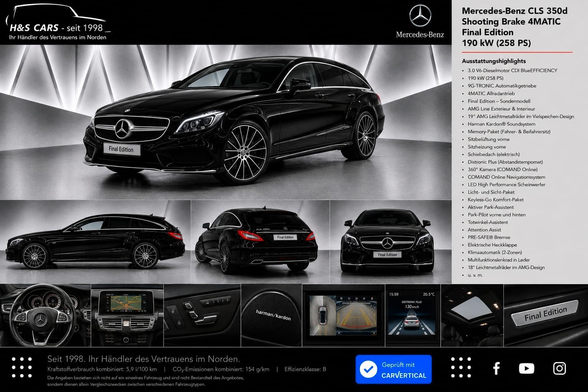Image resolution: width=588 pixels, height=392 pixels.
Task: Open the sunroof thumbnail
Action: (472, 315)
